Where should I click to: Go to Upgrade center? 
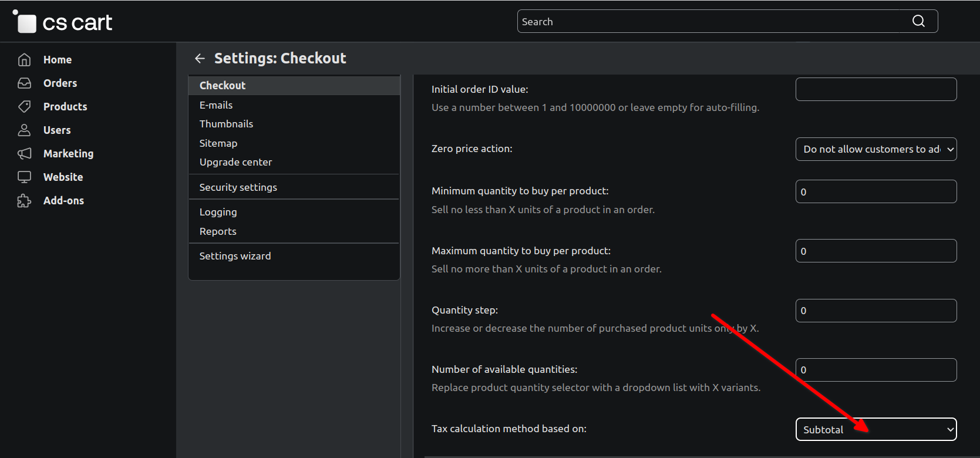pyautogui.click(x=235, y=162)
